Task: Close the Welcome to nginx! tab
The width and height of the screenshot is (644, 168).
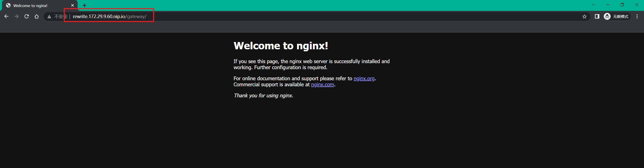Action: point(73,5)
